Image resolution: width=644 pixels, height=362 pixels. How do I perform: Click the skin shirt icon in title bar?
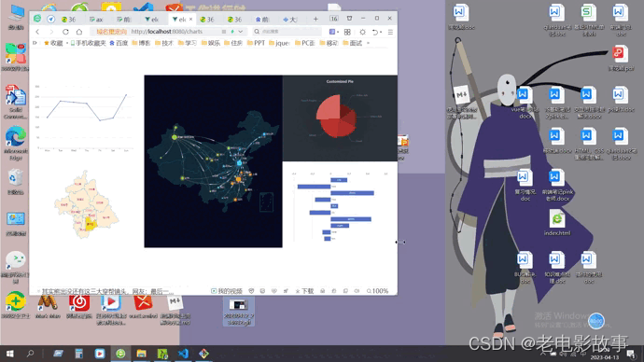349,19
